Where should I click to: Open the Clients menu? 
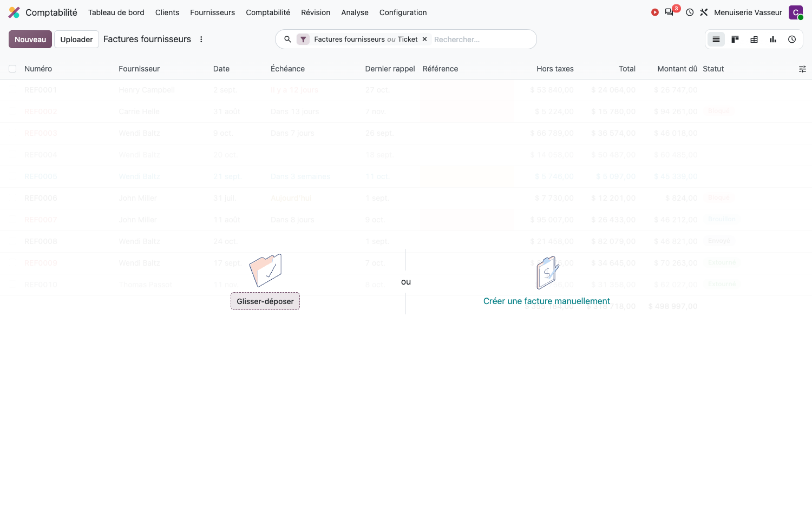[167, 12]
